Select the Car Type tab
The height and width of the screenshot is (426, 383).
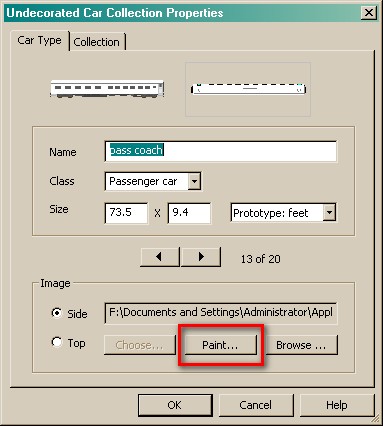click(x=39, y=40)
